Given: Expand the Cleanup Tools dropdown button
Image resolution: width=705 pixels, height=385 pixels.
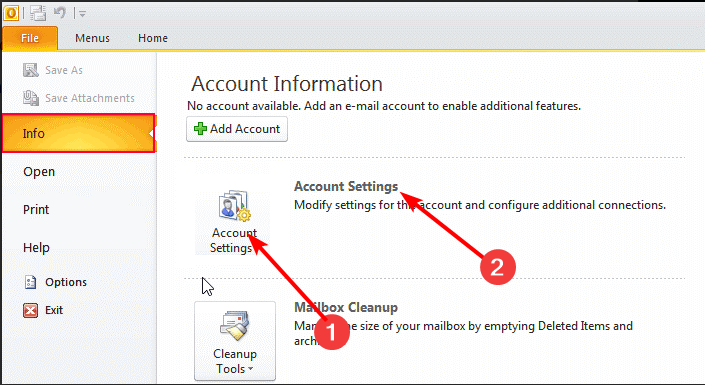Looking at the screenshot, I should click(235, 341).
